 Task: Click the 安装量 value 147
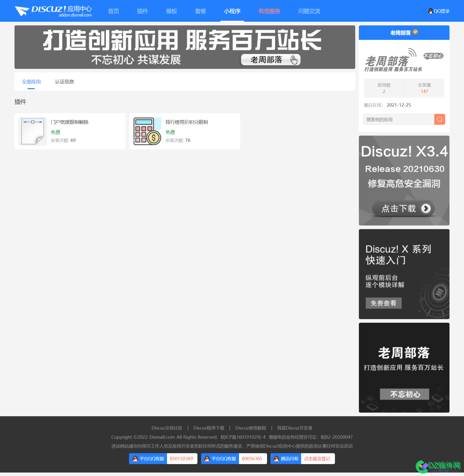click(x=424, y=91)
